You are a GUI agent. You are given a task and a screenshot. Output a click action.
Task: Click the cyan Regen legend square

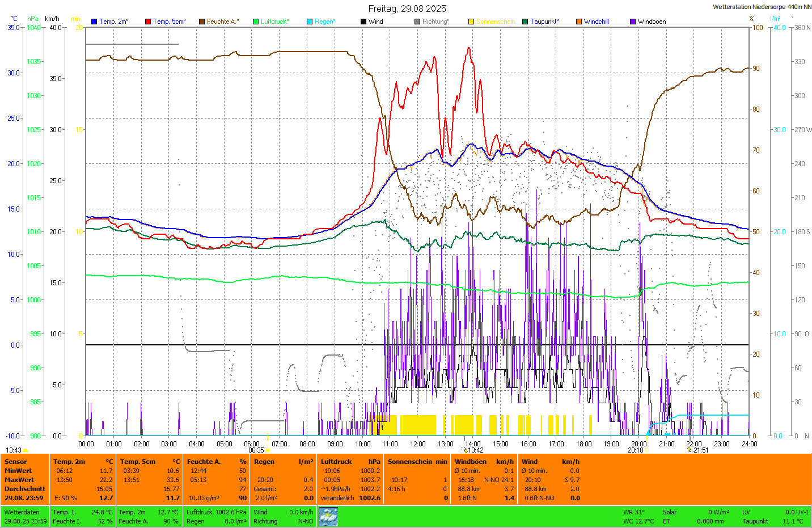(x=310, y=22)
